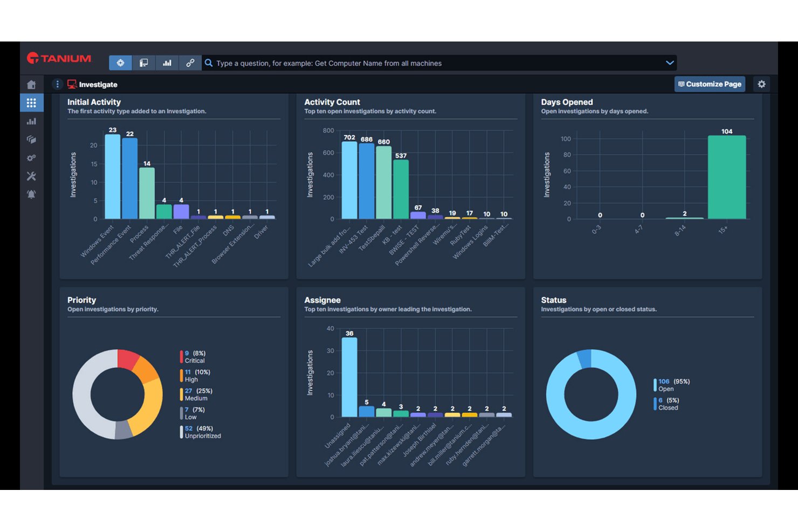Image resolution: width=798 pixels, height=532 pixels.
Task: Click the Days Opened panel title
Action: (567, 102)
